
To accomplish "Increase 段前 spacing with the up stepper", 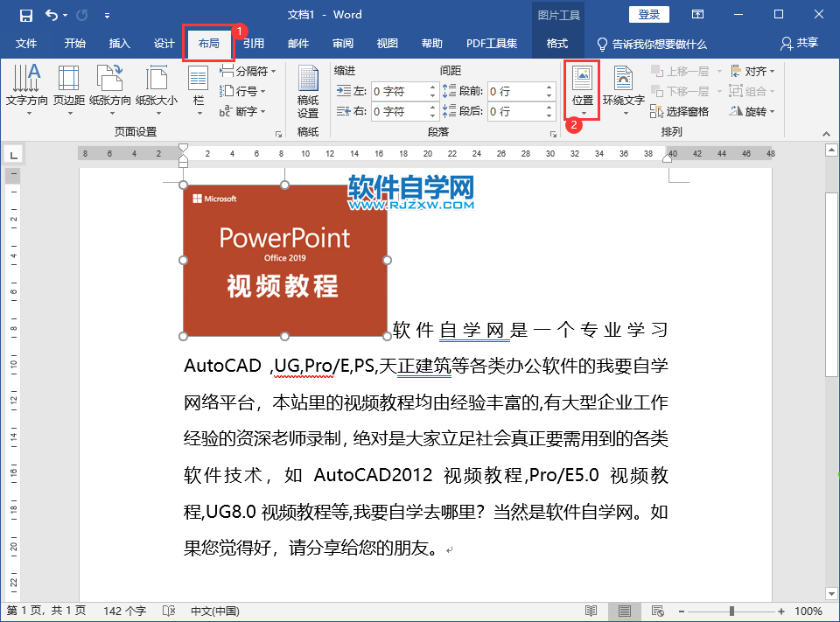I will (x=549, y=87).
